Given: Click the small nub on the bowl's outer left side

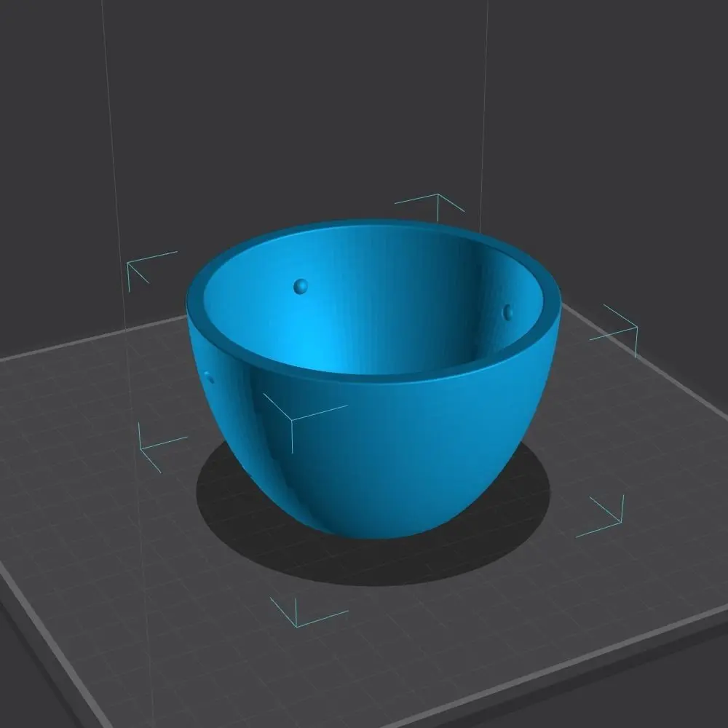Looking at the screenshot, I should tap(210, 377).
